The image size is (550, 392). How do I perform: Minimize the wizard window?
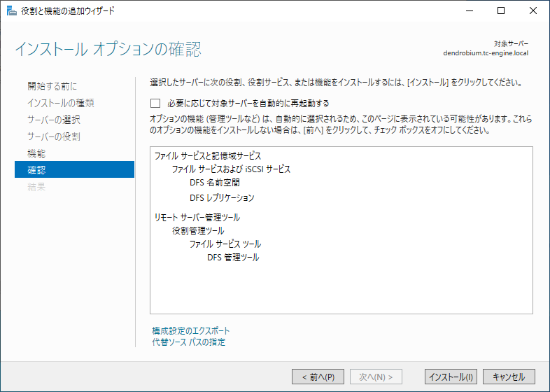pos(470,11)
